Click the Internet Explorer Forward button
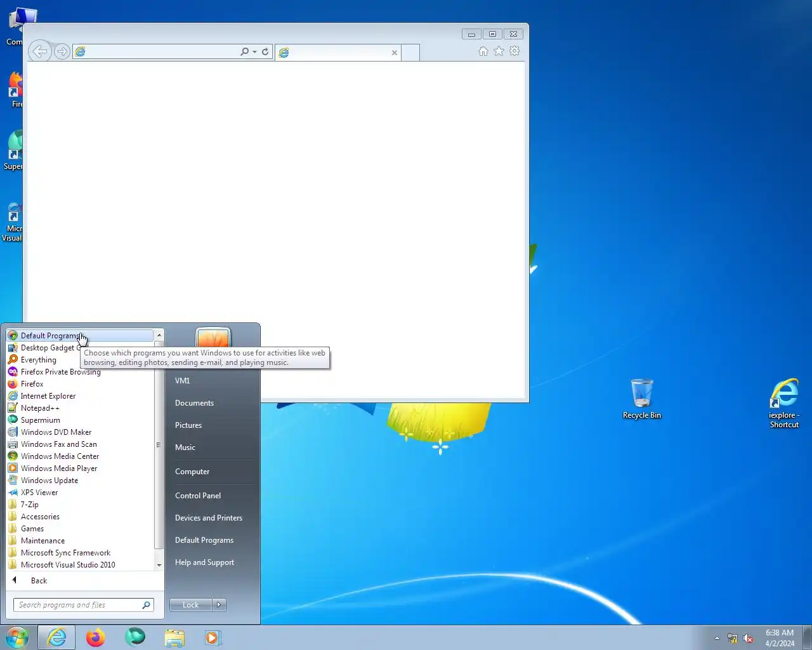Viewport: 812px width, 650px height. pyautogui.click(x=62, y=51)
